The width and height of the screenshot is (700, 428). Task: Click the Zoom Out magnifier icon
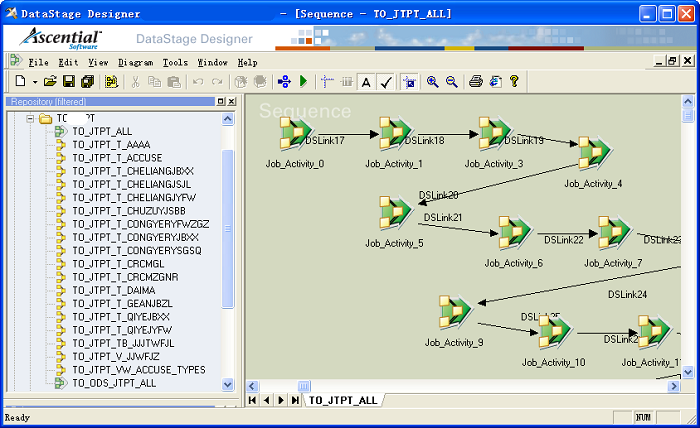pos(452,81)
